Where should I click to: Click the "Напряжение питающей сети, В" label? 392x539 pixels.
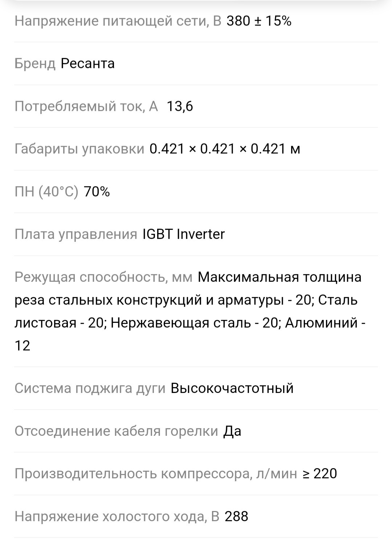(118, 21)
